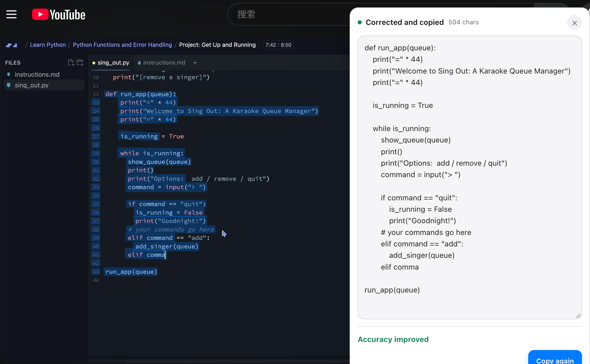The width and height of the screenshot is (590, 364).
Task: Click print("Goodnight!") in the editor
Action: [x=171, y=221]
